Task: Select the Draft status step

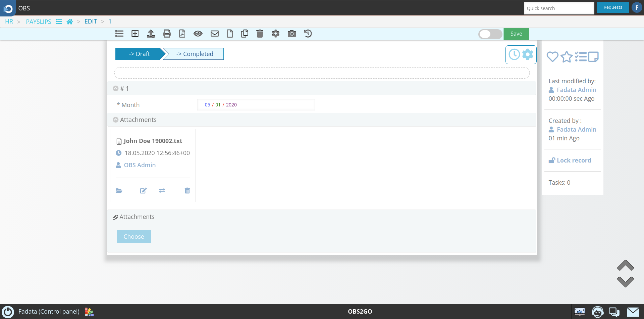Action: pyautogui.click(x=140, y=54)
